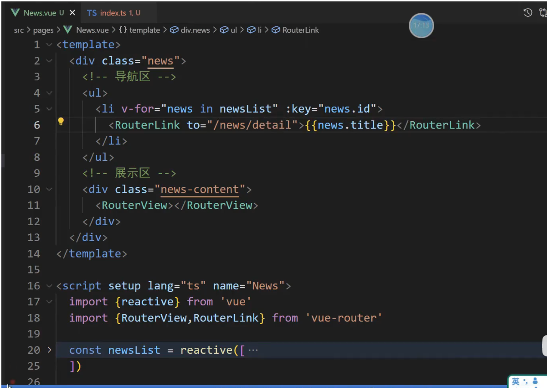Image resolution: width=550 pixels, height=392 pixels.
Task: Click the :key="news.id" binding
Action: (331, 109)
